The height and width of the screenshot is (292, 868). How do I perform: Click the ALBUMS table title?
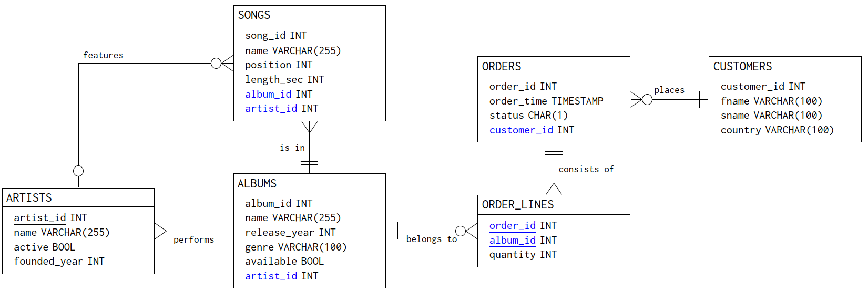tap(257, 184)
